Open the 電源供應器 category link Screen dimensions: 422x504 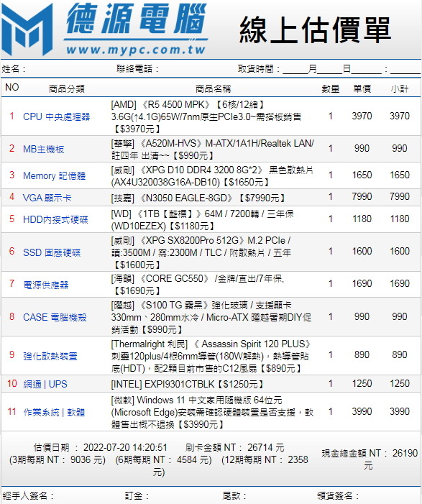[x=45, y=285]
